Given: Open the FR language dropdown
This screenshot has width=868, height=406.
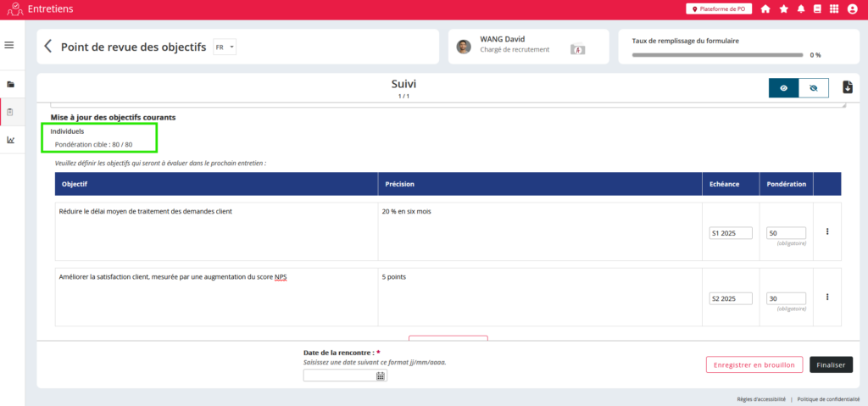Looking at the screenshot, I should [225, 47].
